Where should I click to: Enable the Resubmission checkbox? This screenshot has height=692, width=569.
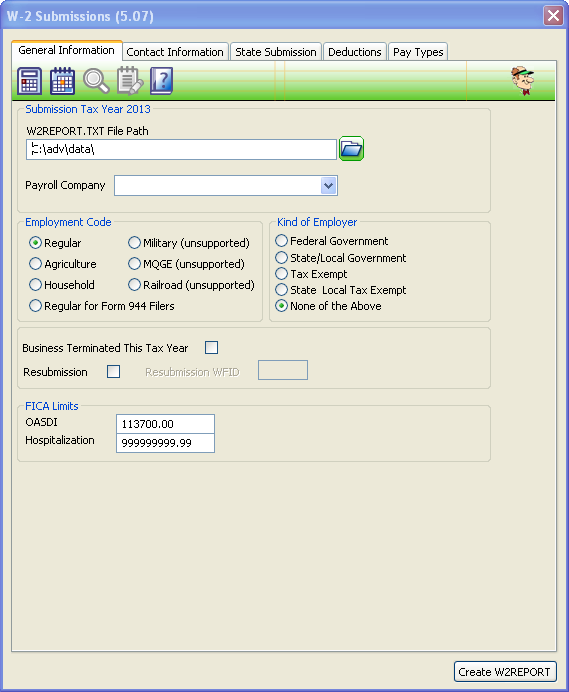(113, 372)
